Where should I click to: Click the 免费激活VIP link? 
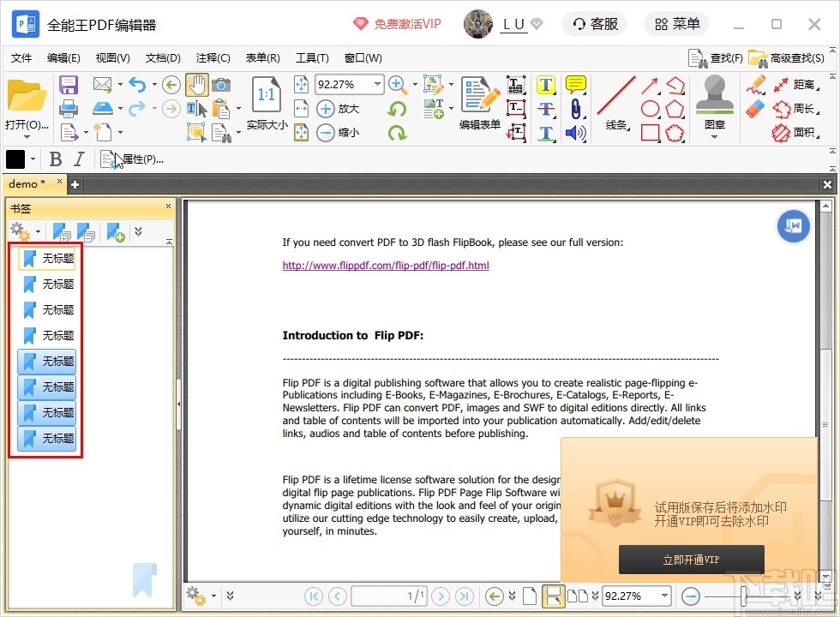pyautogui.click(x=397, y=24)
